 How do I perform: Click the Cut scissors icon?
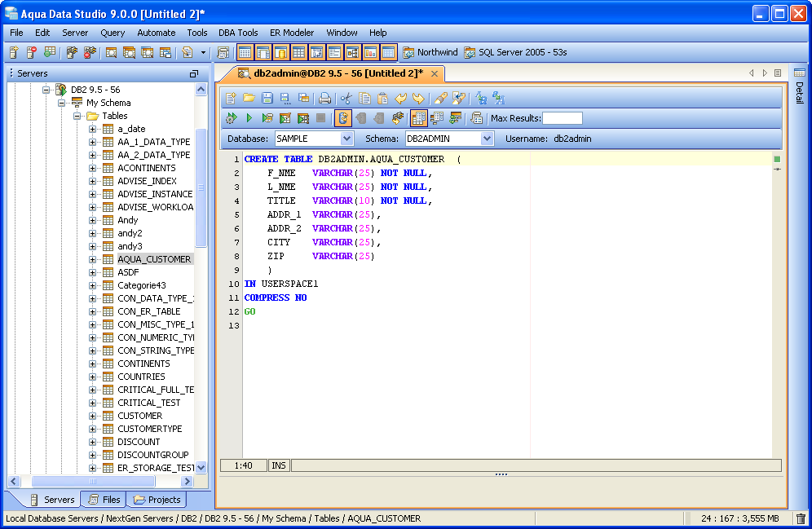pyautogui.click(x=346, y=99)
